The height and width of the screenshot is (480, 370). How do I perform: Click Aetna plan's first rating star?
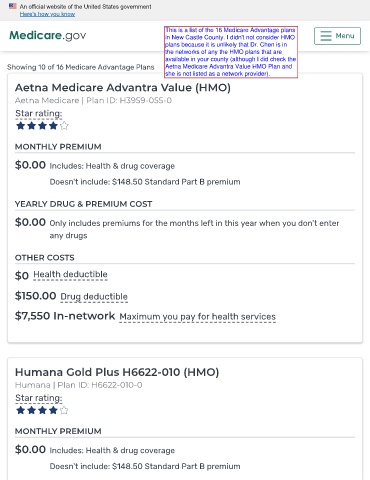pos(21,126)
